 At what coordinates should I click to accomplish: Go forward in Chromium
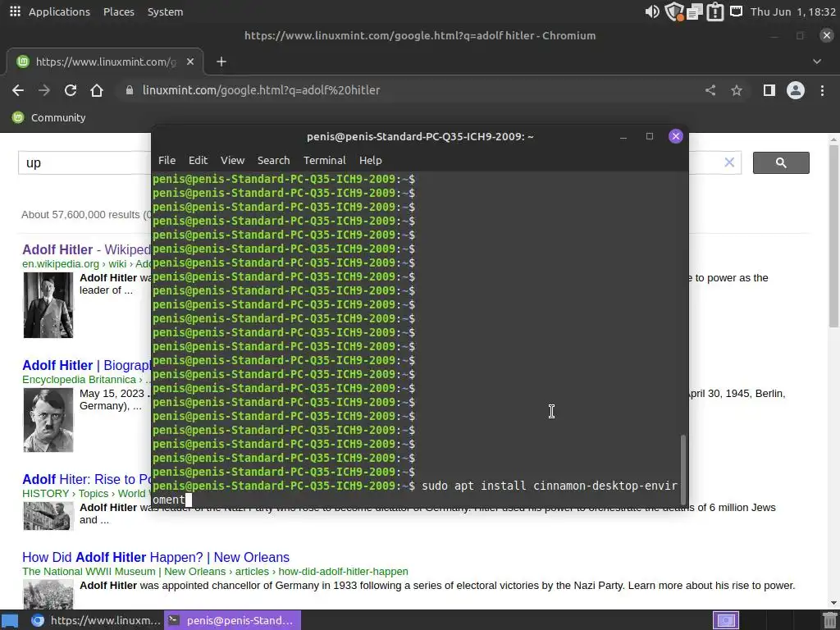point(44,90)
